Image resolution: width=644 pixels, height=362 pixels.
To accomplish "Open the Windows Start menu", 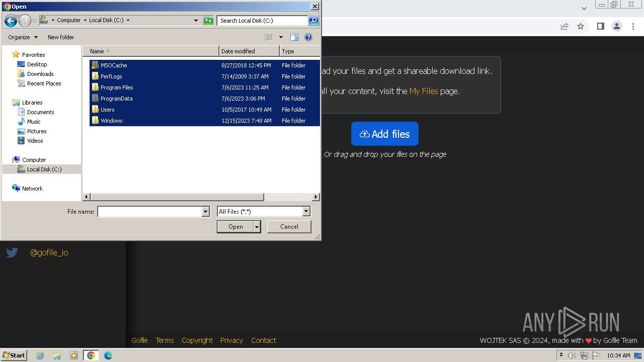I will point(14,355).
